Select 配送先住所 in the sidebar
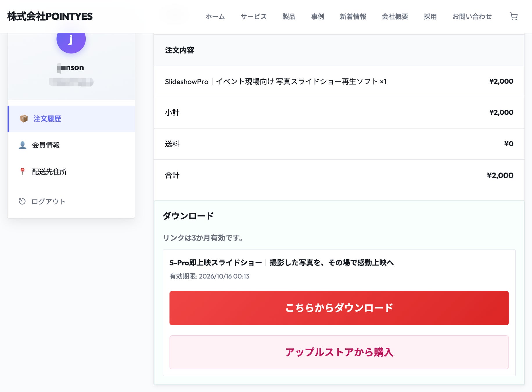Screen dimensions: 532x392 pos(71,172)
